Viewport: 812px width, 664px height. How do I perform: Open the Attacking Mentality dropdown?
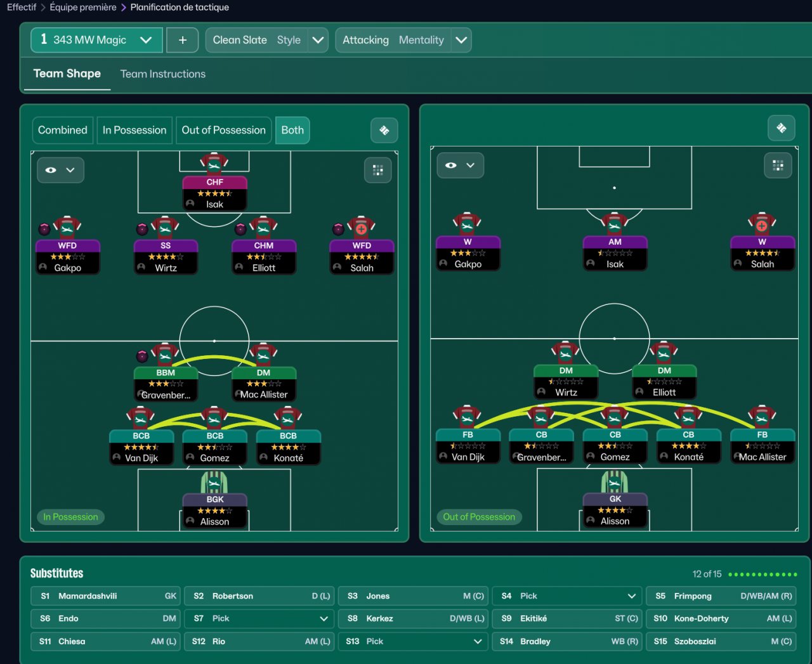403,40
